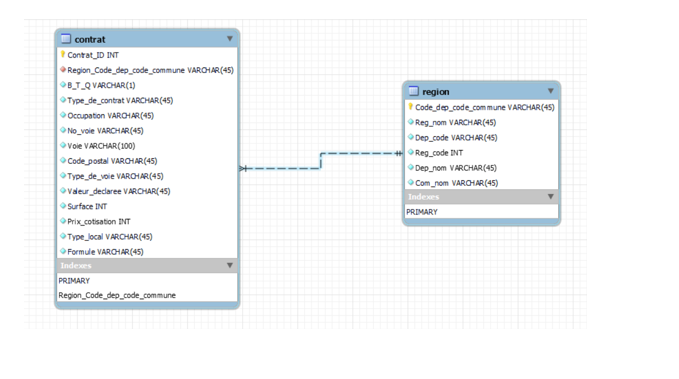Select the Voie VARCHAR(100) column
Viewport: 679px width, 379px height.
101,146
